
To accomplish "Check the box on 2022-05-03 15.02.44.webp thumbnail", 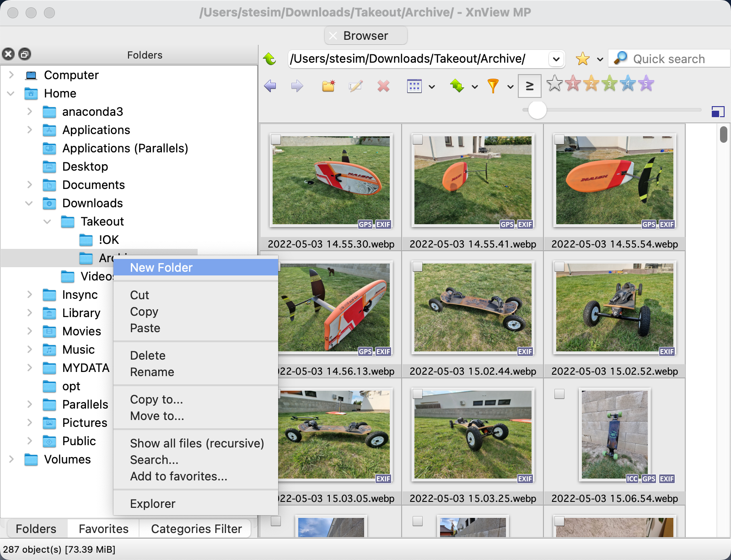I will [x=418, y=266].
